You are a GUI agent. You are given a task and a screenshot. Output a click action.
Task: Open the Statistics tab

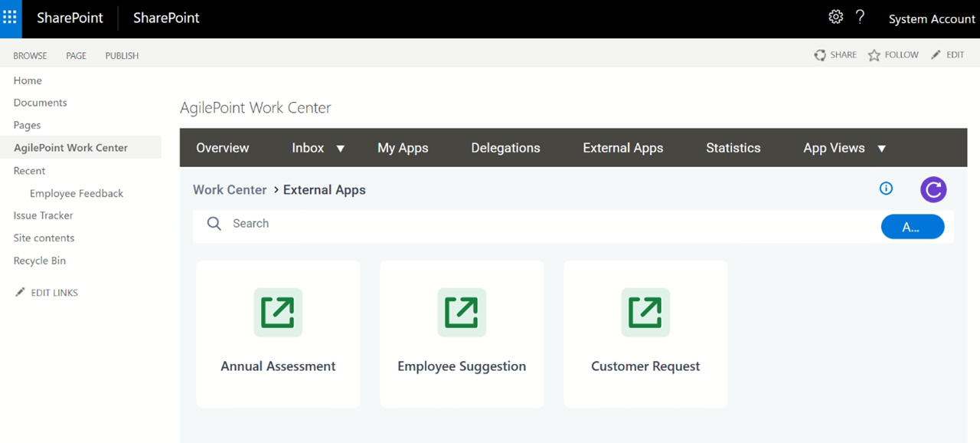click(x=733, y=148)
